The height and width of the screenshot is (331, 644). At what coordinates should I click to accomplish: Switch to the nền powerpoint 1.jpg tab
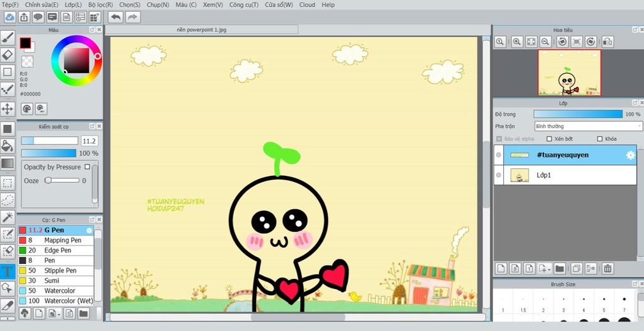[x=202, y=30]
